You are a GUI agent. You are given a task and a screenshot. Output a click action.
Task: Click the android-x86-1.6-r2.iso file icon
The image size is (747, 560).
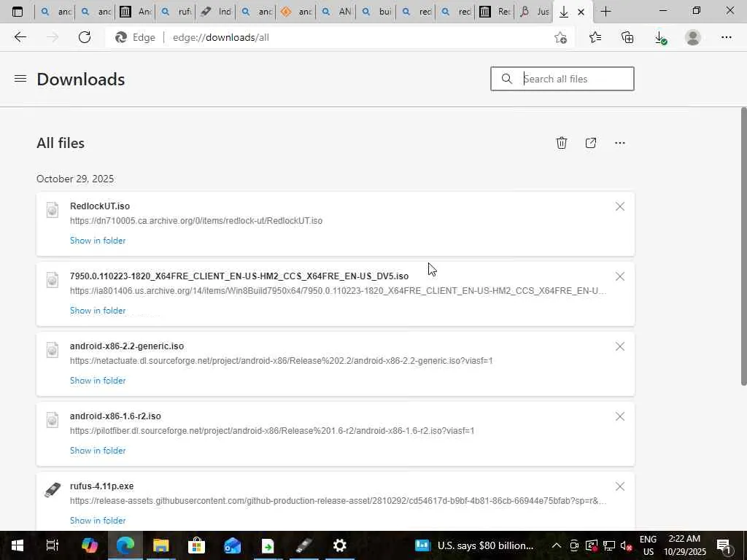tap(53, 419)
